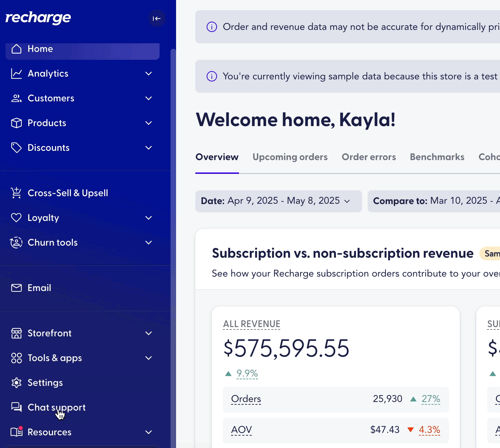Click the Welcome home, Kayla! heading
The height and width of the screenshot is (448, 500).
(296, 120)
